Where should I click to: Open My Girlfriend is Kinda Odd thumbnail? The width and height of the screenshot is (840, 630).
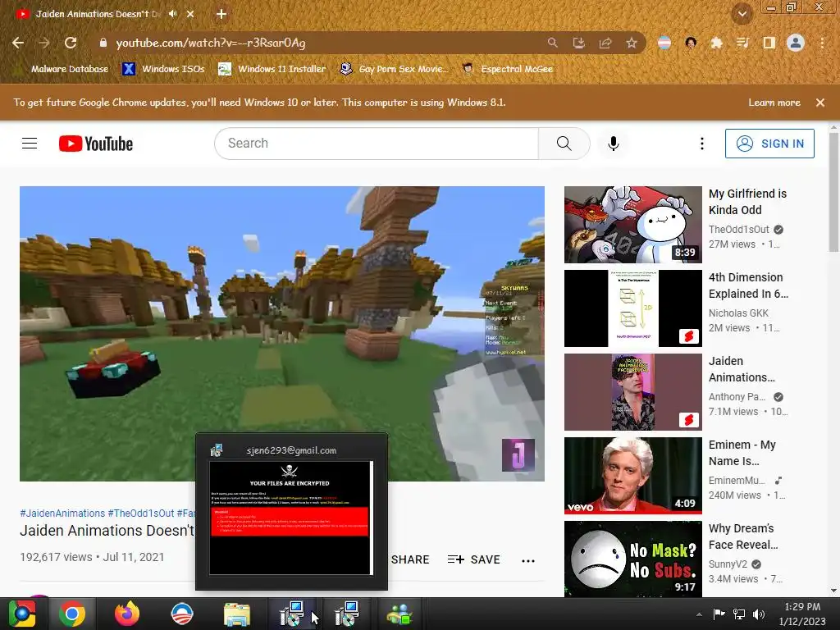coord(633,225)
